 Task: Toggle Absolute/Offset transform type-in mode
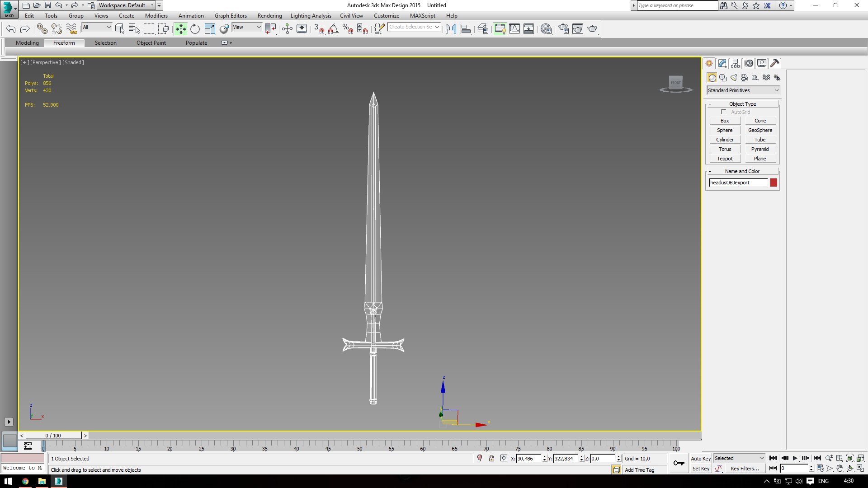point(504,458)
